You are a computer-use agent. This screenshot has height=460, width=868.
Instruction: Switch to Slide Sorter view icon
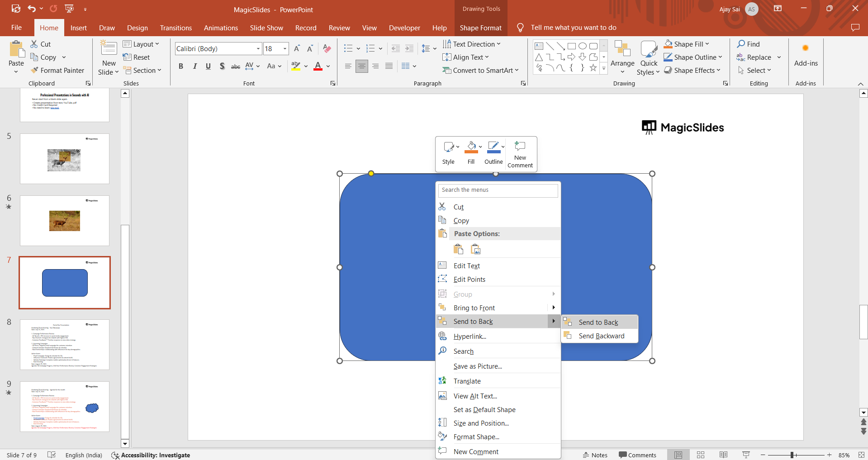click(x=701, y=455)
